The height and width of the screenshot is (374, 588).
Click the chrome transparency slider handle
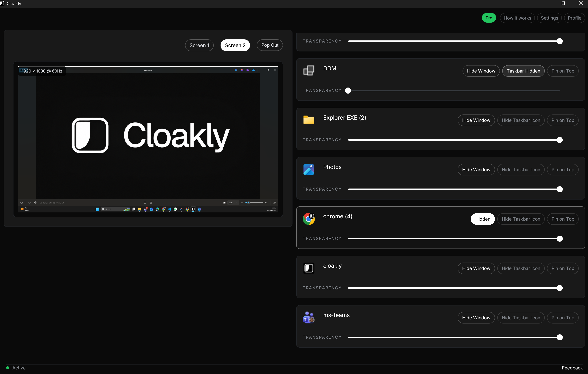(x=560, y=238)
